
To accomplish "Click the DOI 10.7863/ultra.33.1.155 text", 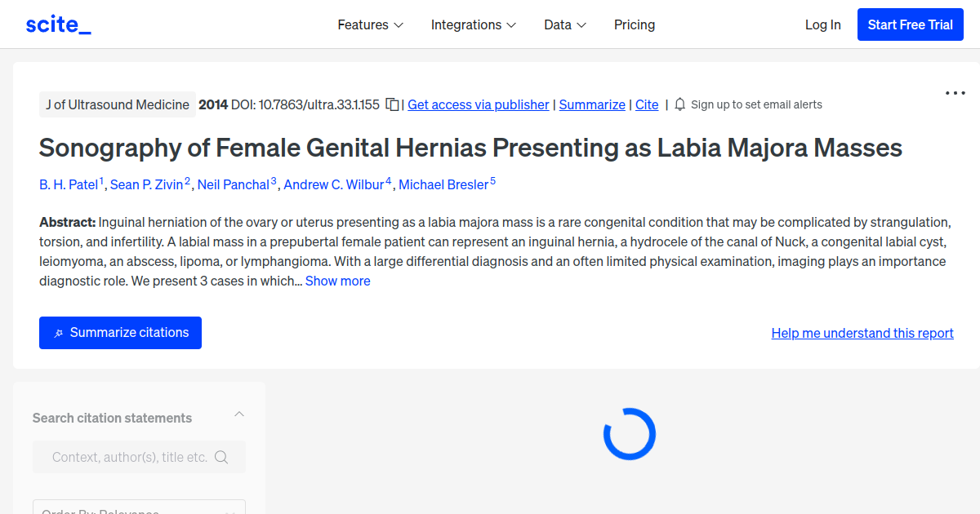I will [x=305, y=104].
